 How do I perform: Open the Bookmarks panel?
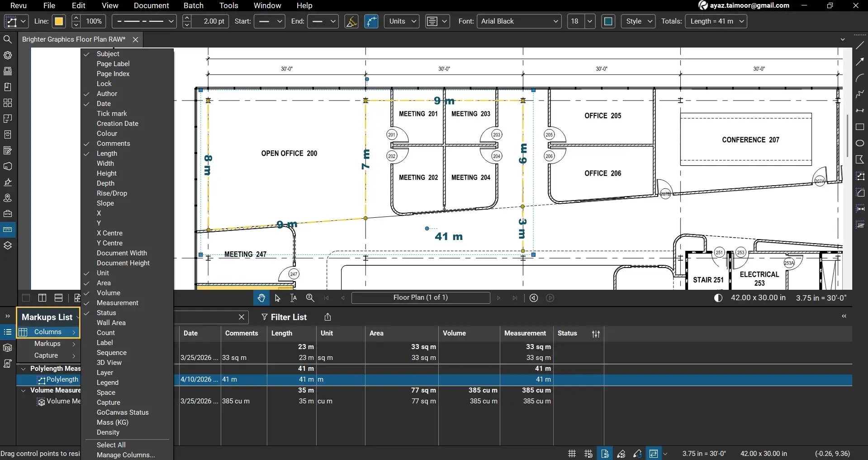click(x=7, y=86)
